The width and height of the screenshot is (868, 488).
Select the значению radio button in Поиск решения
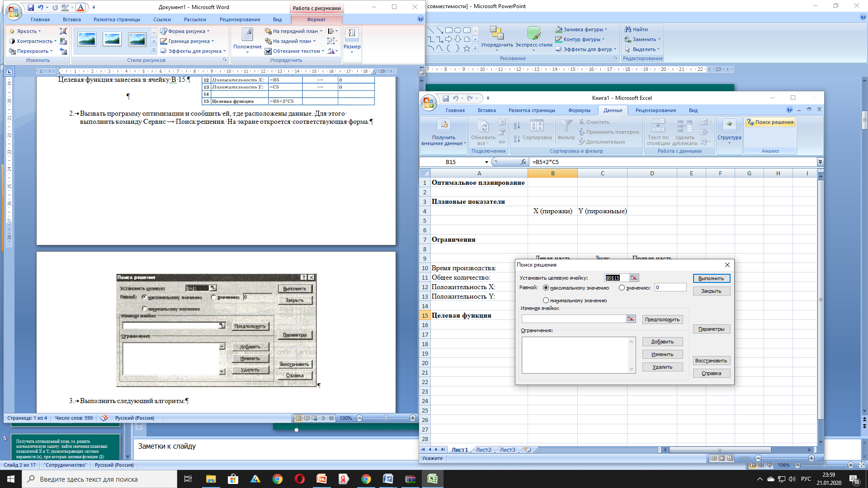point(622,288)
